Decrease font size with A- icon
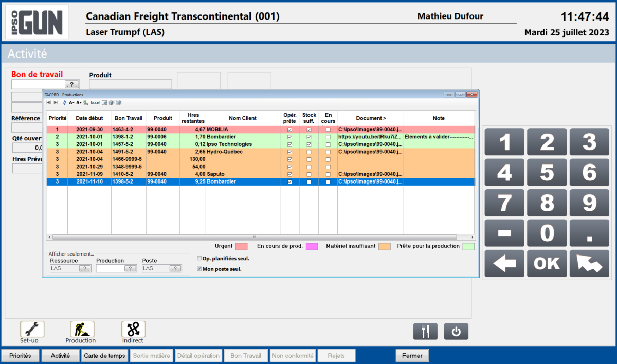 coord(71,102)
